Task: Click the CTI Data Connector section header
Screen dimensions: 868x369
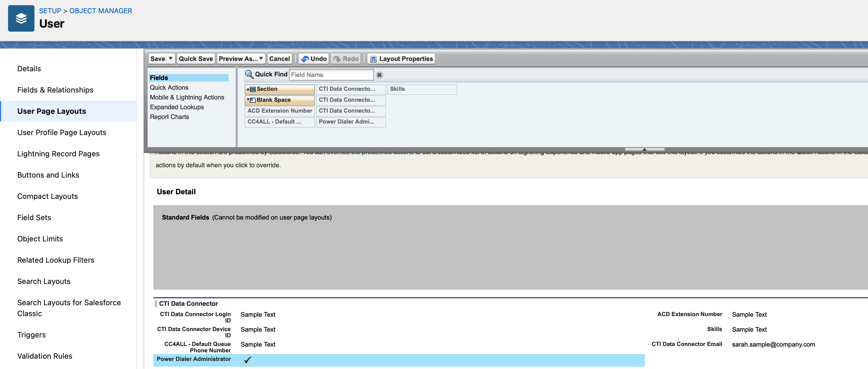Action: pos(188,304)
